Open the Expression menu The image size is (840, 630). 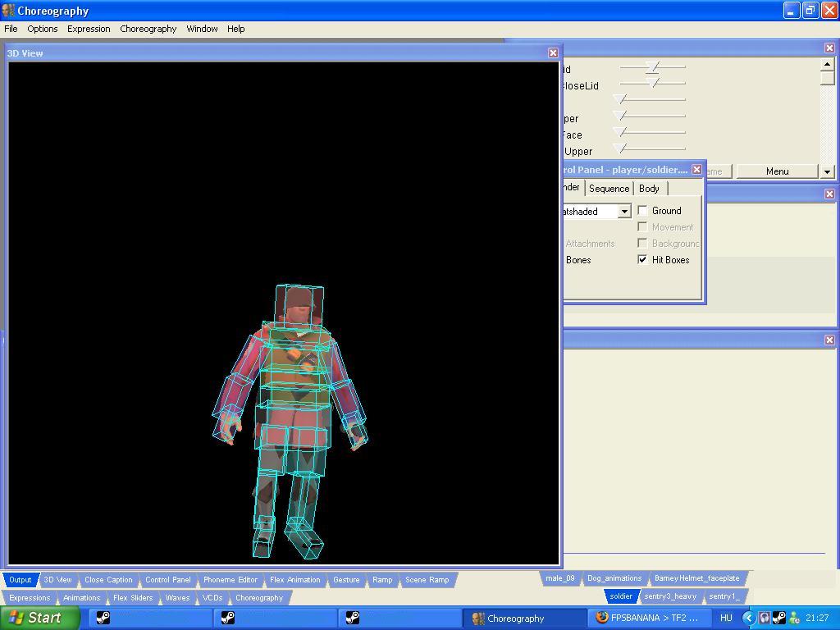click(89, 29)
